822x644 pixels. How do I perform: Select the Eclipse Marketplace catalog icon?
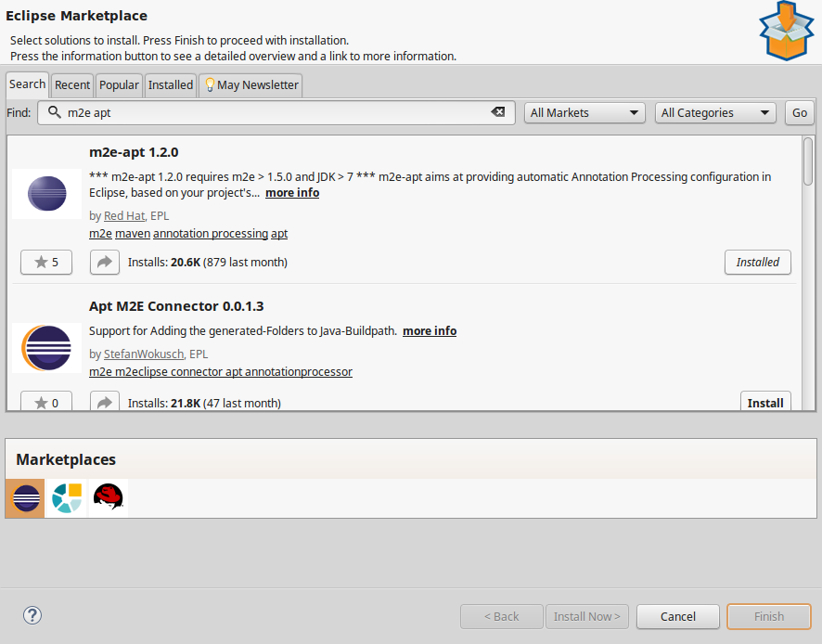[x=25, y=497]
